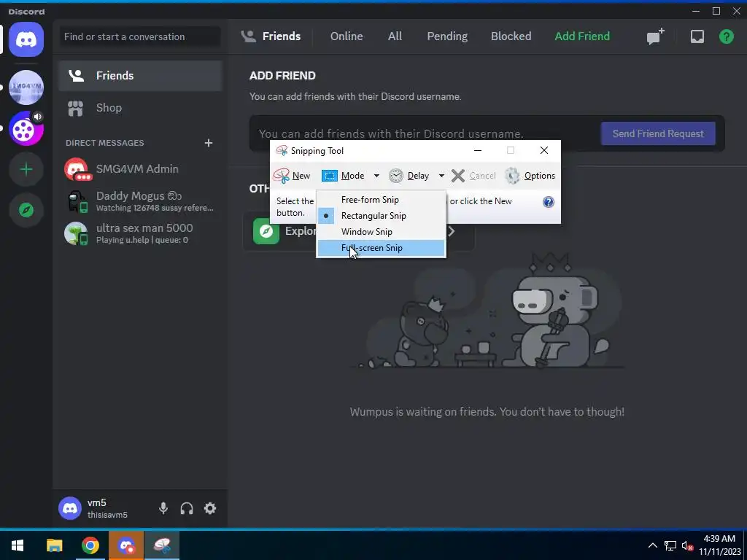Open the taskbar clock and date

click(719, 545)
